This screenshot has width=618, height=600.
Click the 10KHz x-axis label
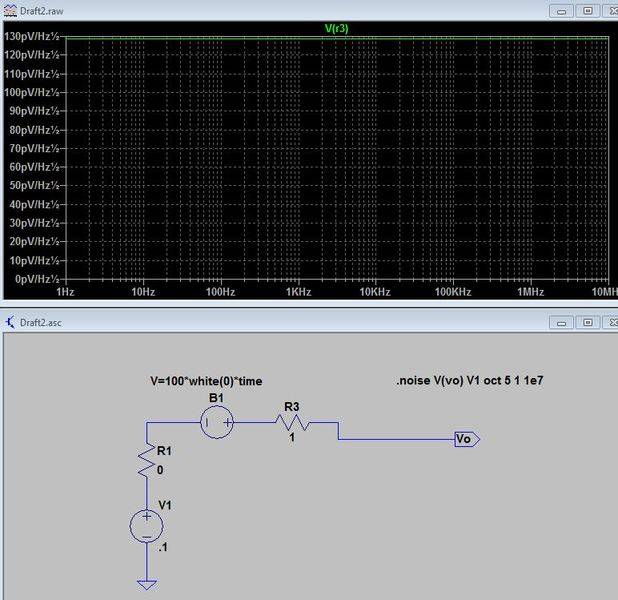(x=375, y=292)
